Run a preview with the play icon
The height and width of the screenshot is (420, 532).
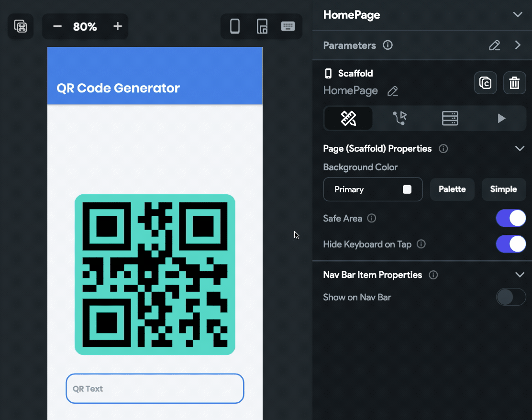pos(500,118)
